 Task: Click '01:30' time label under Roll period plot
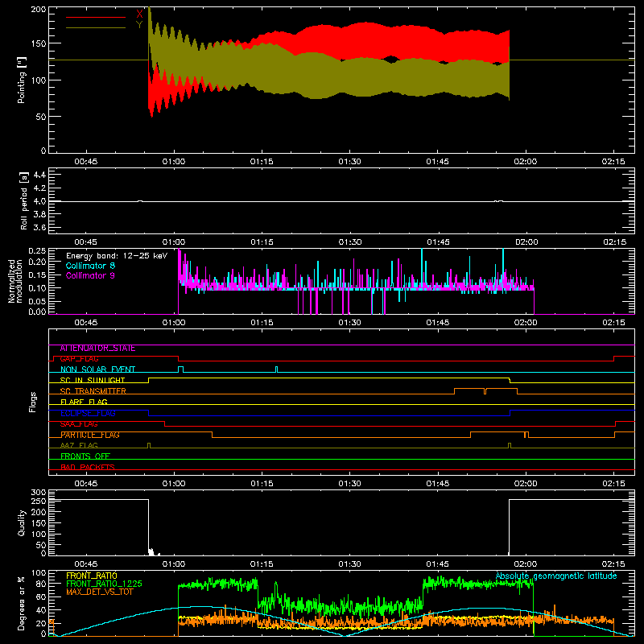(x=350, y=242)
